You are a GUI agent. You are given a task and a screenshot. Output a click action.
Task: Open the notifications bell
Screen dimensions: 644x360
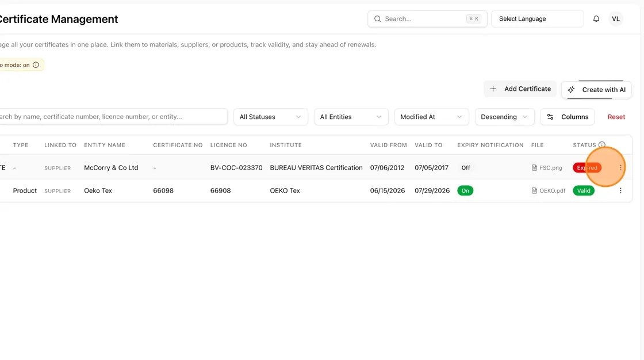click(x=596, y=19)
